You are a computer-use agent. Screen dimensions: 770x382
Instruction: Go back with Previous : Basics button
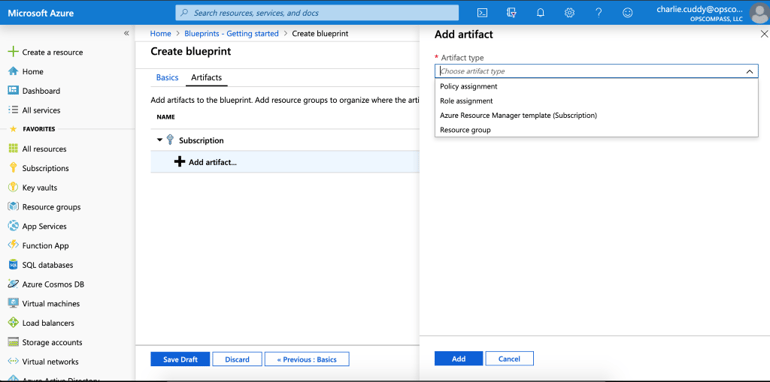(x=307, y=359)
